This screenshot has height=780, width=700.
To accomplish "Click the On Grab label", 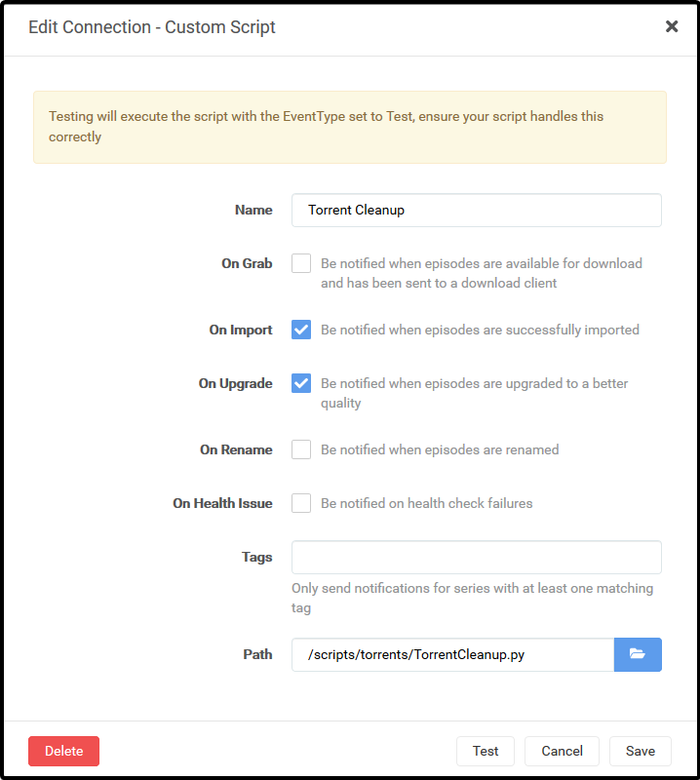I will click(246, 262).
